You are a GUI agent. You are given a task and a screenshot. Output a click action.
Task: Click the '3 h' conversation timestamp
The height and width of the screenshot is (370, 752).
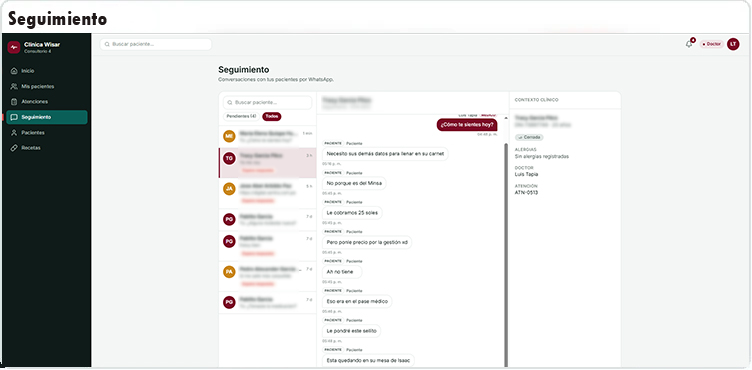pyautogui.click(x=309, y=155)
